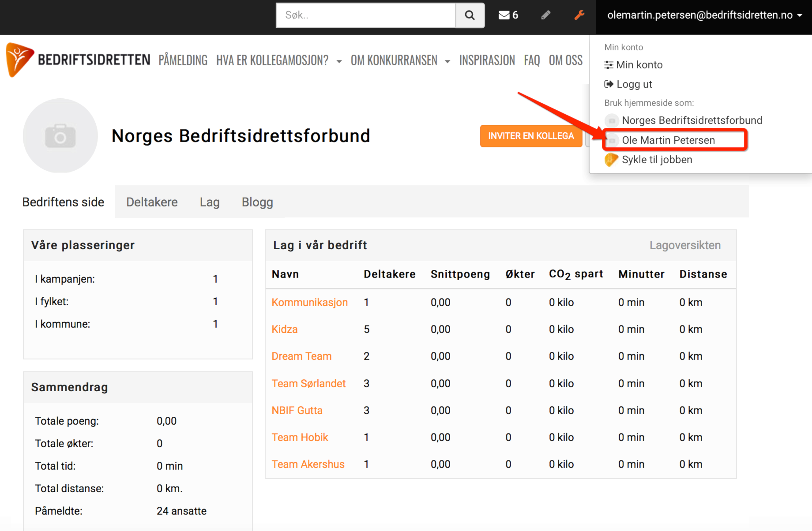Viewport: 812px width, 531px height.
Task: Click the Norges Bedriftsidrettsforbund page heading
Action: point(241,136)
